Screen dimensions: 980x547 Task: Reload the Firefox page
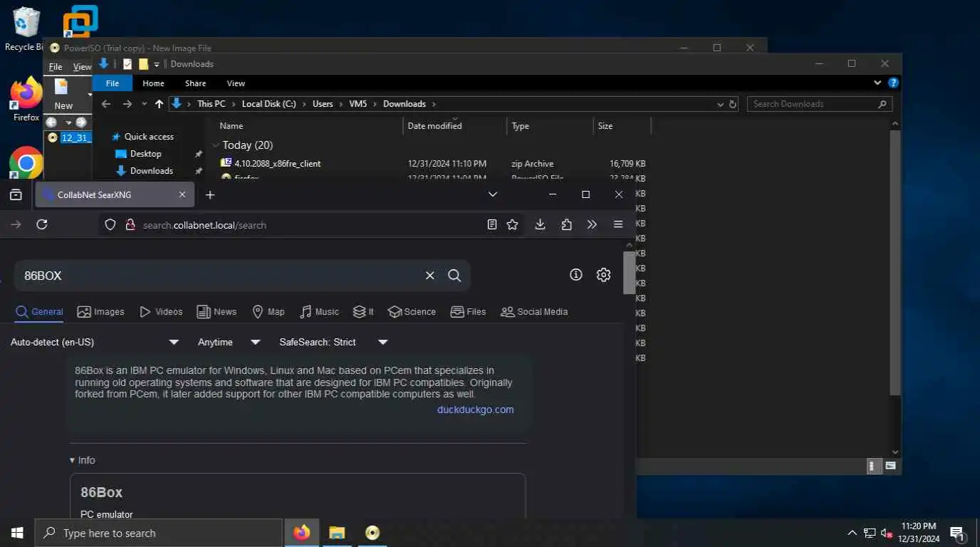pyautogui.click(x=42, y=224)
